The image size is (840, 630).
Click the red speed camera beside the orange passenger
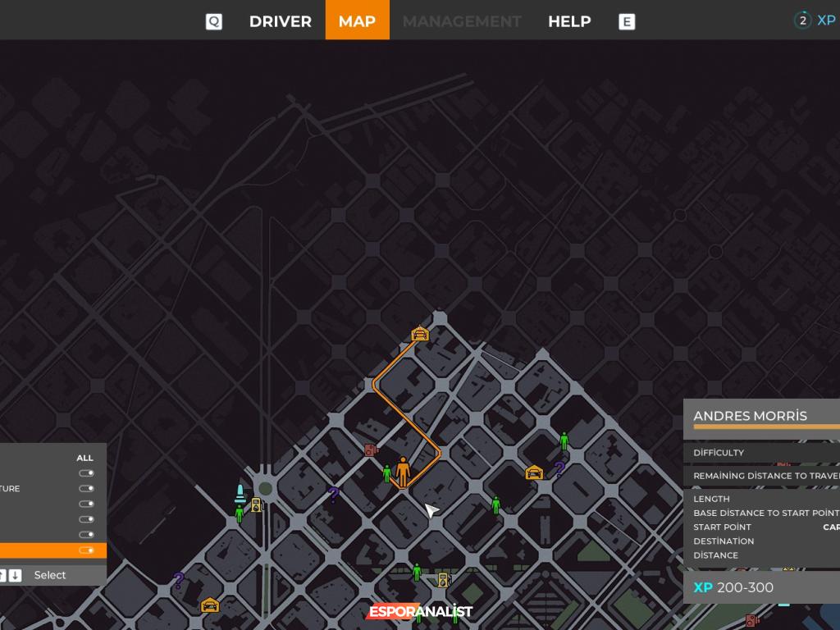point(371,450)
